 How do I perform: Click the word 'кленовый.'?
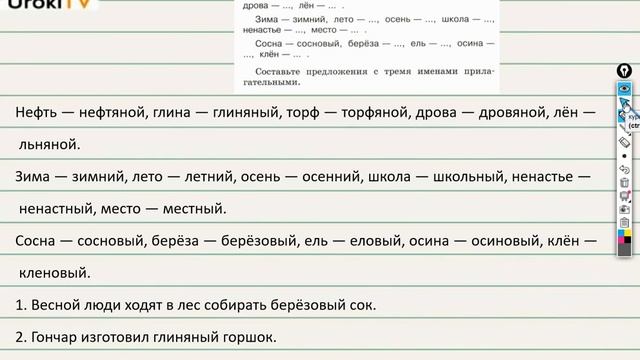[x=54, y=273]
